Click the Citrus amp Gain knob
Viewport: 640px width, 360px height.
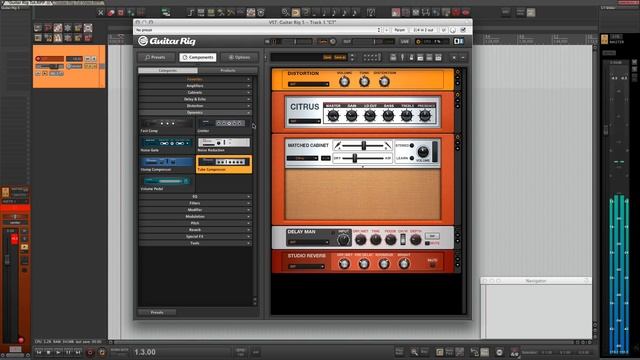(x=351, y=116)
